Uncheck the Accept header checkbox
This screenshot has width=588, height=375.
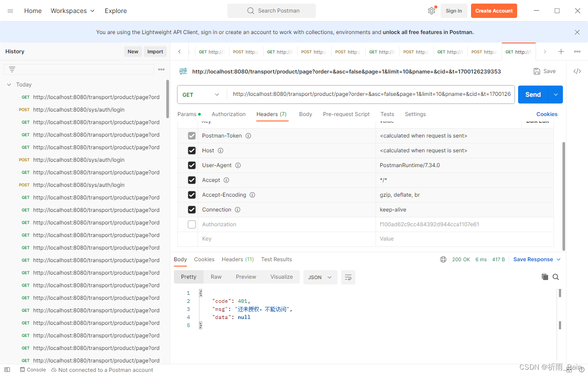(192, 180)
